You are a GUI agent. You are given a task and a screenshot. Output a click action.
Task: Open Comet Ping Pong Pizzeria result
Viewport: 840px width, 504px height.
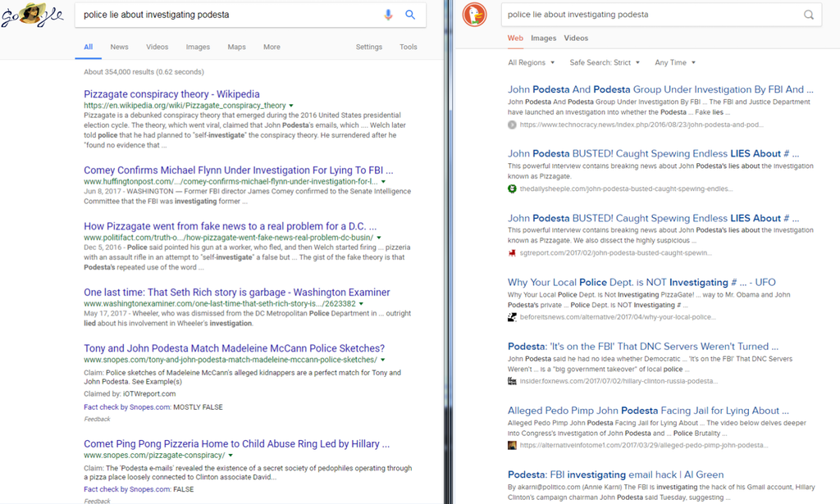[237, 444]
